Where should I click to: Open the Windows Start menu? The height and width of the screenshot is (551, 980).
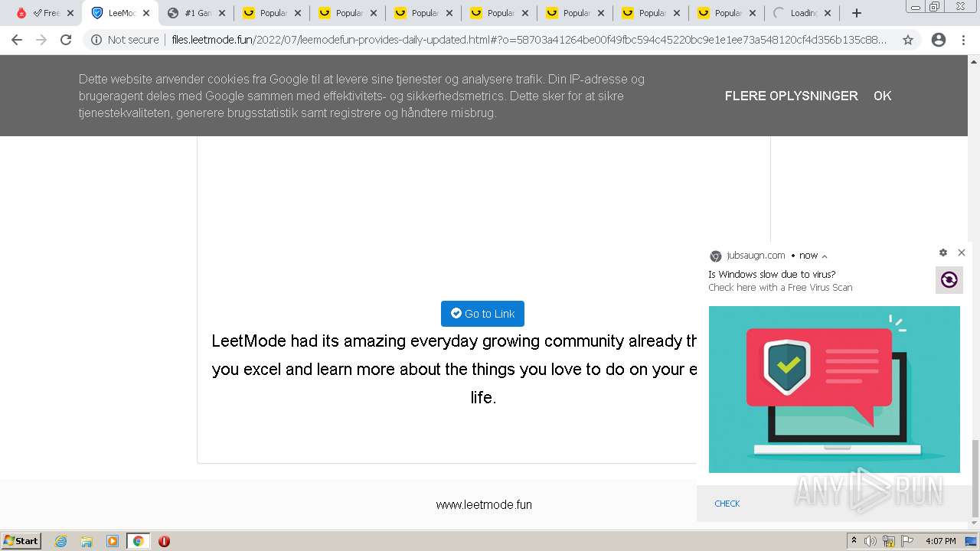pos(21,540)
